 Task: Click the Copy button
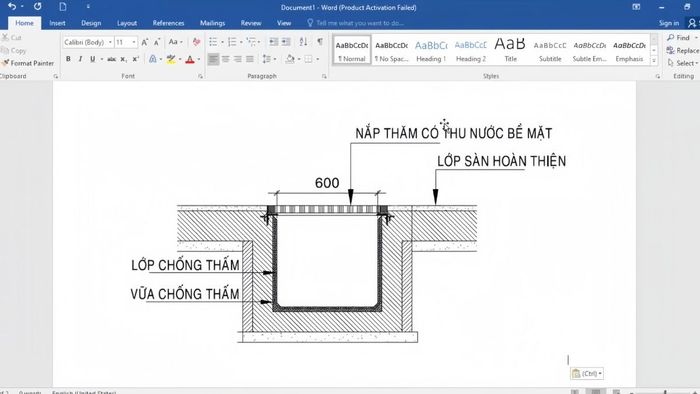point(13,50)
